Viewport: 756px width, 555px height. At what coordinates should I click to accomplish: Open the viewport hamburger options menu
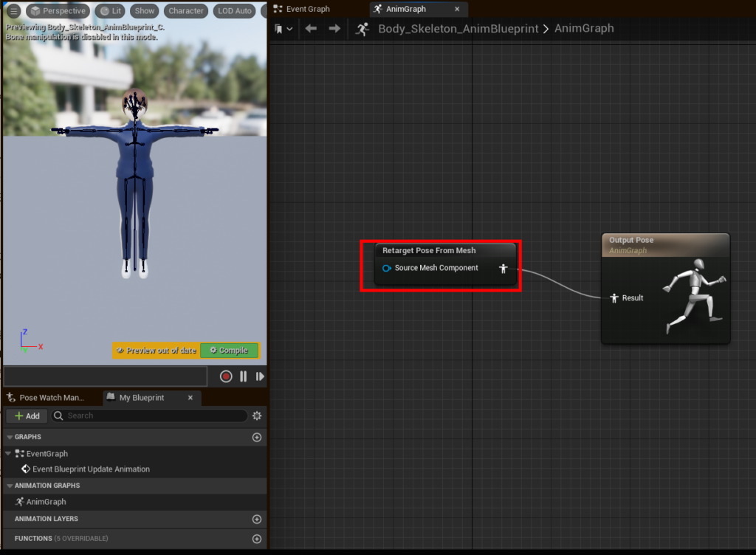point(13,10)
